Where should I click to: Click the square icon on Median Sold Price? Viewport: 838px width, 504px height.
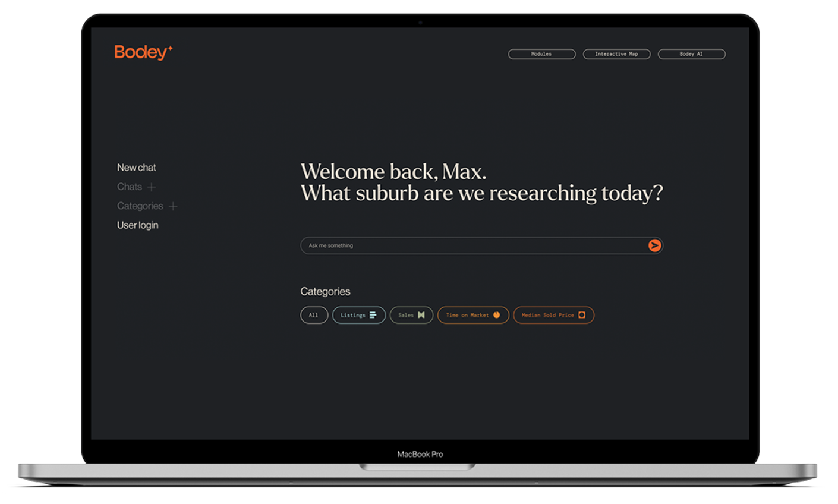(582, 315)
